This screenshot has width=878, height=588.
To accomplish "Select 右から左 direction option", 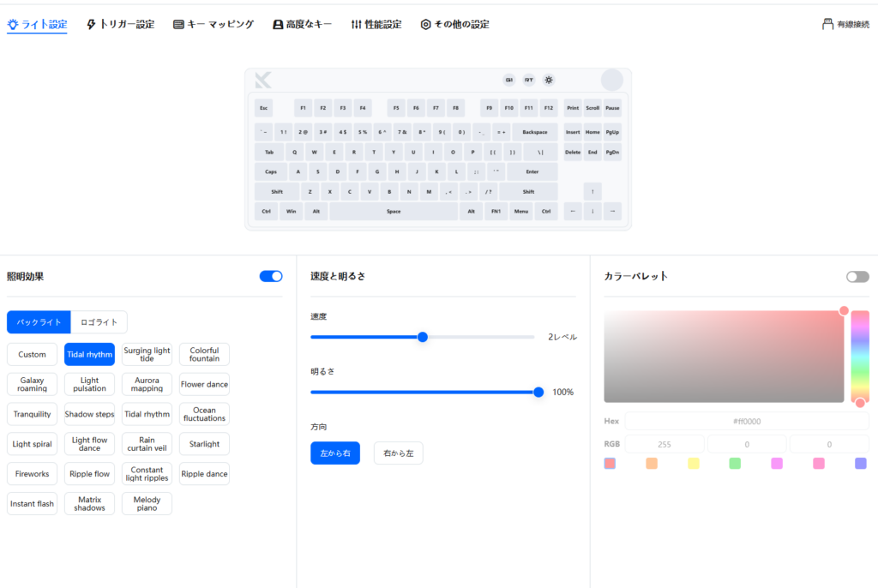I will 398,453.
